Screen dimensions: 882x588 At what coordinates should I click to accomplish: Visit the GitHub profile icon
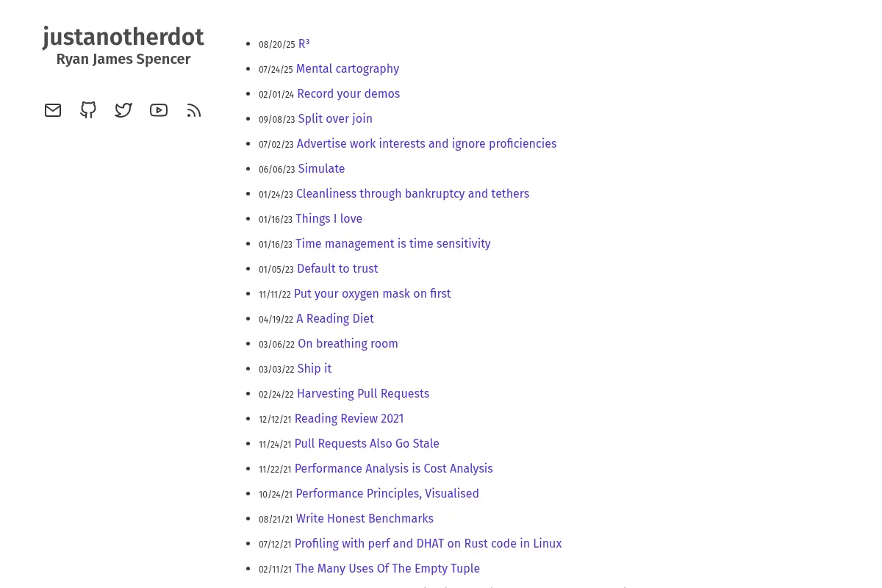[x=88, y=110]
